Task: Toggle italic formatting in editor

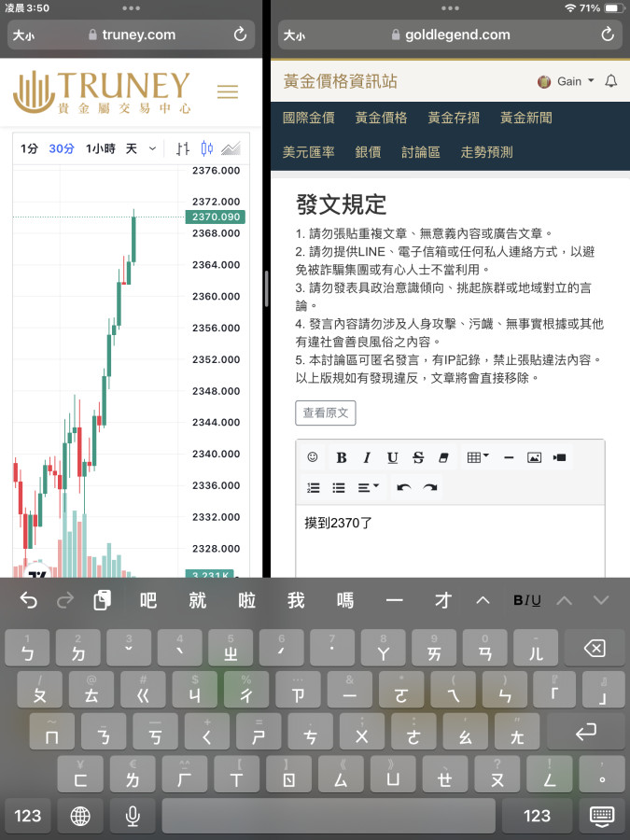Action: [x=367, y=457]
